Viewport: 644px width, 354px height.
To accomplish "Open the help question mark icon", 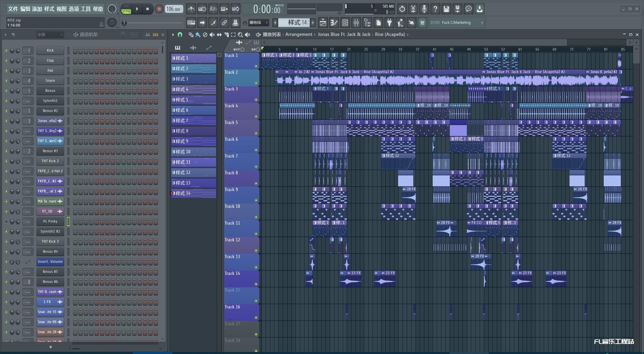I will (435, 9).
